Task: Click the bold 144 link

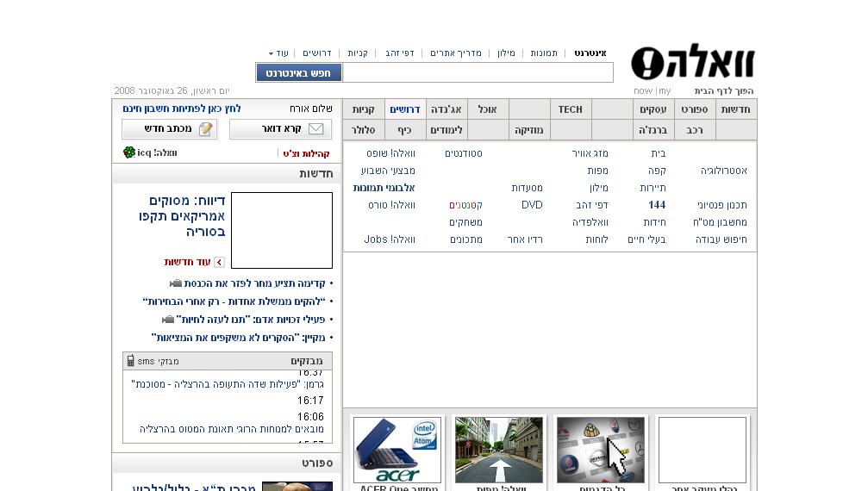Action: (x=657, y=205)
